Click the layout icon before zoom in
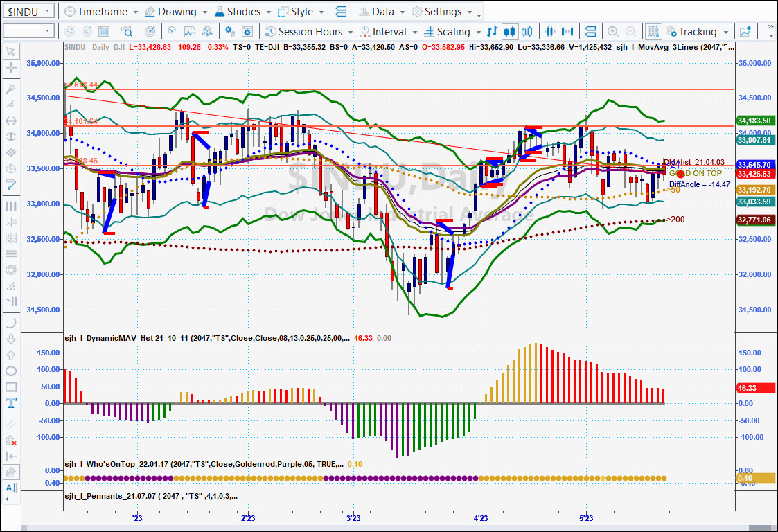This screenshot has width=778, height=532. coord(590,32)
